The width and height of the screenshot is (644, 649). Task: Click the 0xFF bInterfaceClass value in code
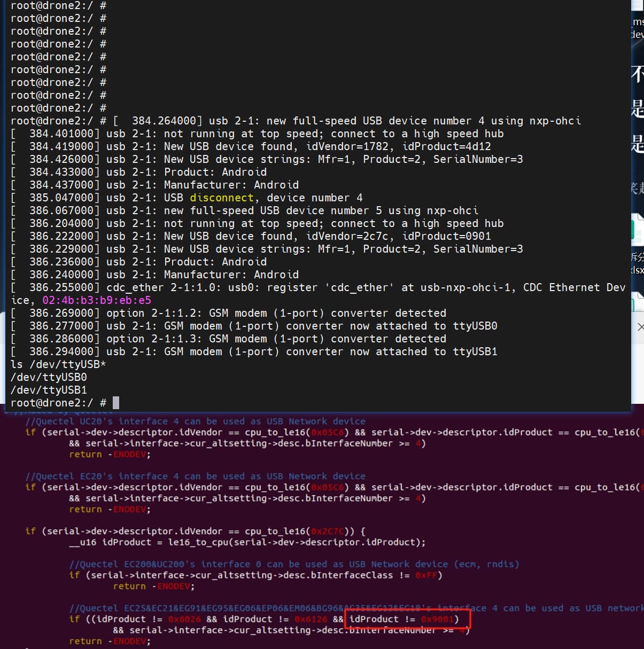426,575
